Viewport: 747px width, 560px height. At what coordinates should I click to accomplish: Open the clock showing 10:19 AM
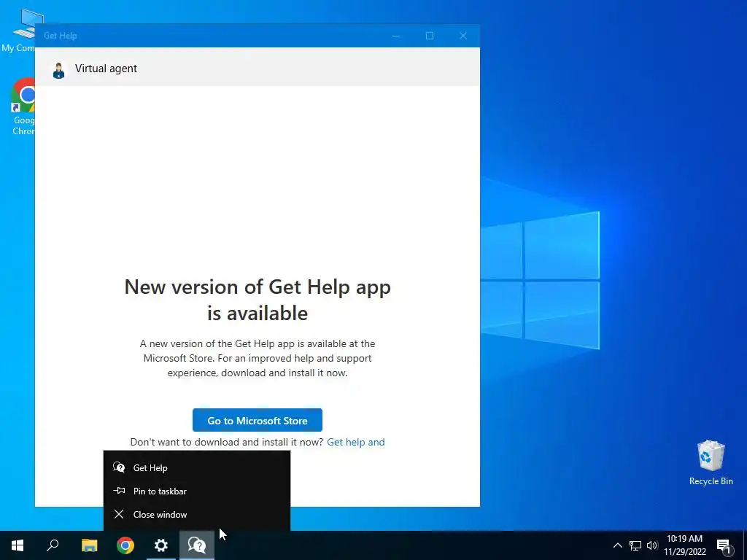click(685, 545)
